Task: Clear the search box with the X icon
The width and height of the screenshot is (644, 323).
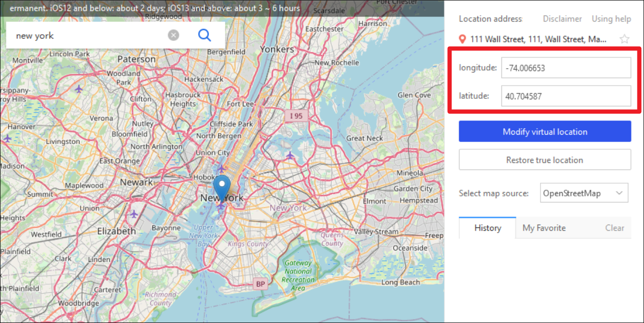Action: tap(174, 35)
